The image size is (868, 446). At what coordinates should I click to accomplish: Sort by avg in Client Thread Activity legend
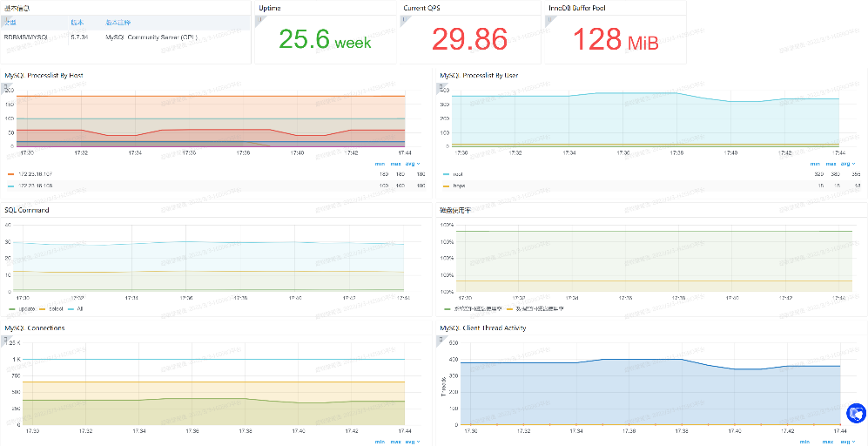click(847, 443)
